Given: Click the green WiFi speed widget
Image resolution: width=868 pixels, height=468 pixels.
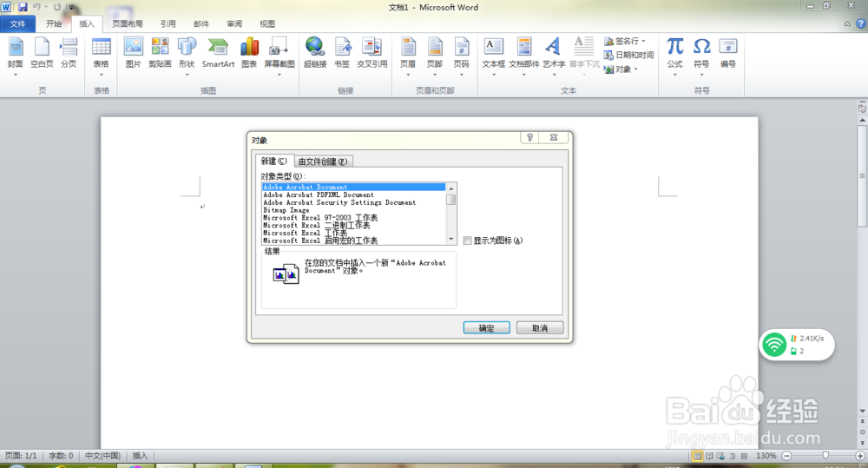Looking at the screenshot, I should [x=797, y=345].
